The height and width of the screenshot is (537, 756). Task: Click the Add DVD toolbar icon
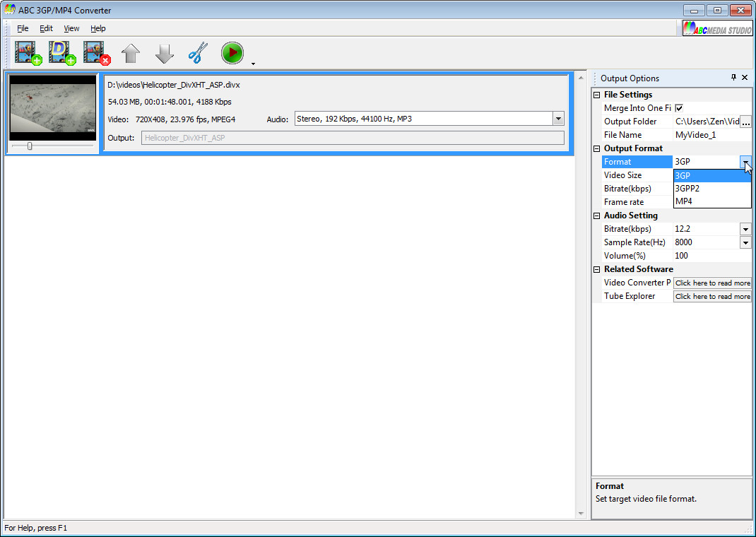(x=62, y=53)
